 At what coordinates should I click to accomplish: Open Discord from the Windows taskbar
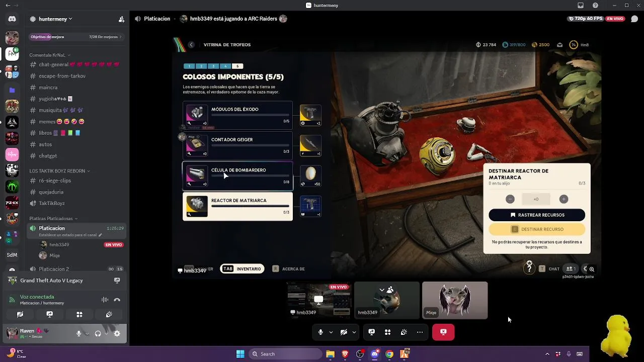click(x=374, y=354)
